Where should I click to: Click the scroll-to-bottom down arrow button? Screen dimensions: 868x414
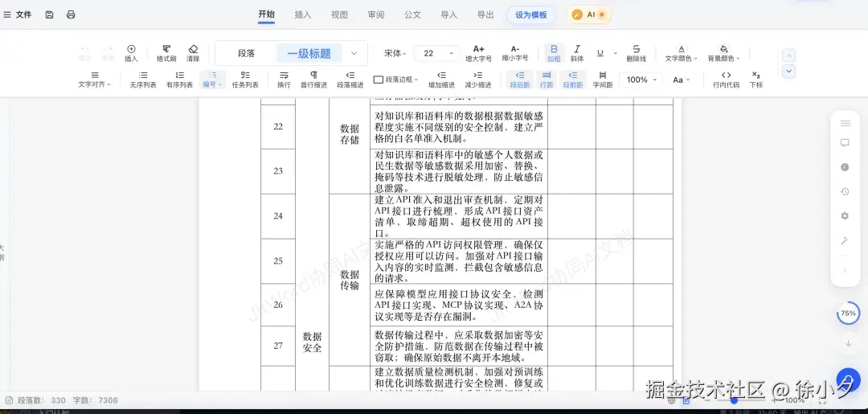click(848, 344)
